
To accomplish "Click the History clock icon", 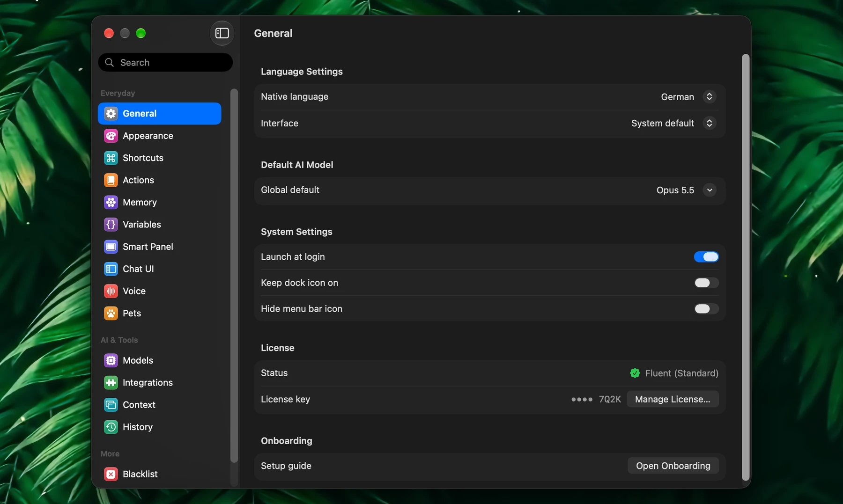I will tap(111, 427).
